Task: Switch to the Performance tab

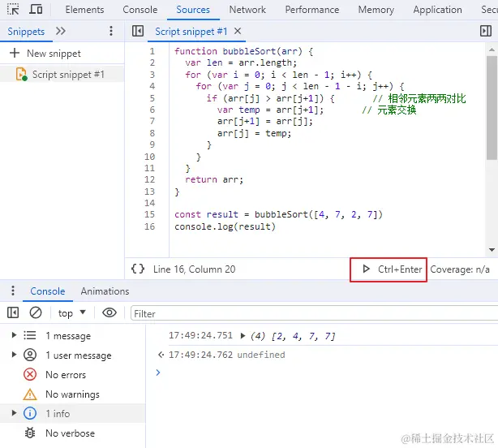Action: point(312,10)
